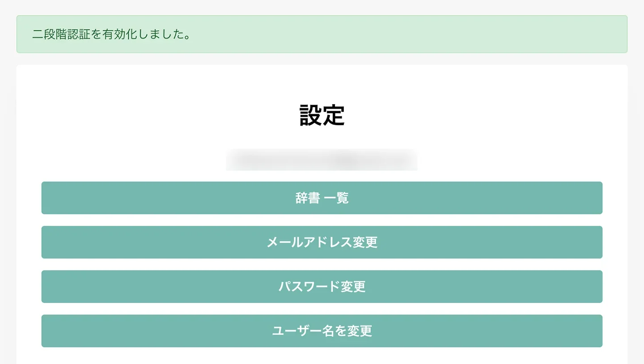Click the two-factor authentication success banner
Screen dimensions: 644x364
pyautogui.click(x=322, y=34)
